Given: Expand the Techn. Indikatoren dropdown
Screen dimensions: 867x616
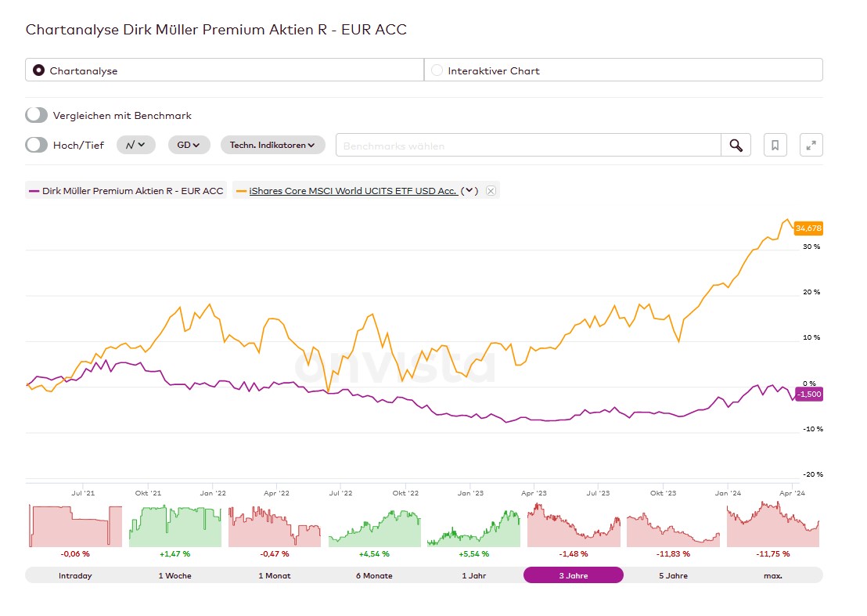Looking at the screenshot, I should point(272,145).
